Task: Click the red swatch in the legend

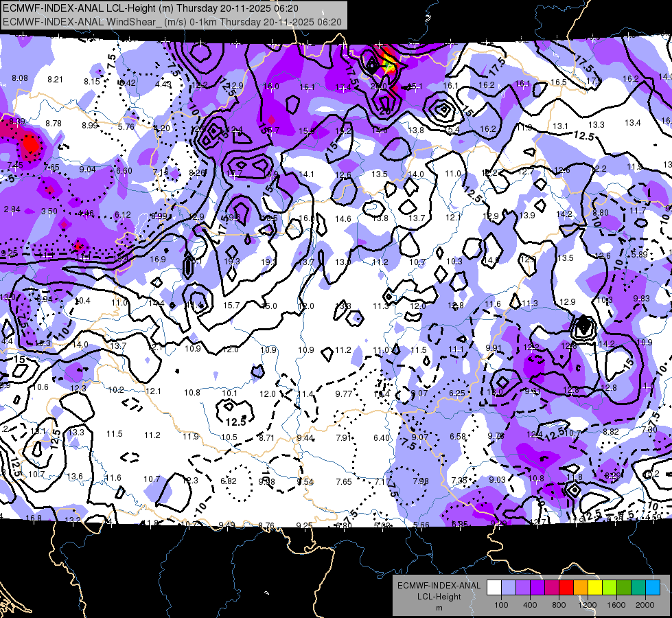Action: point(566,588)
